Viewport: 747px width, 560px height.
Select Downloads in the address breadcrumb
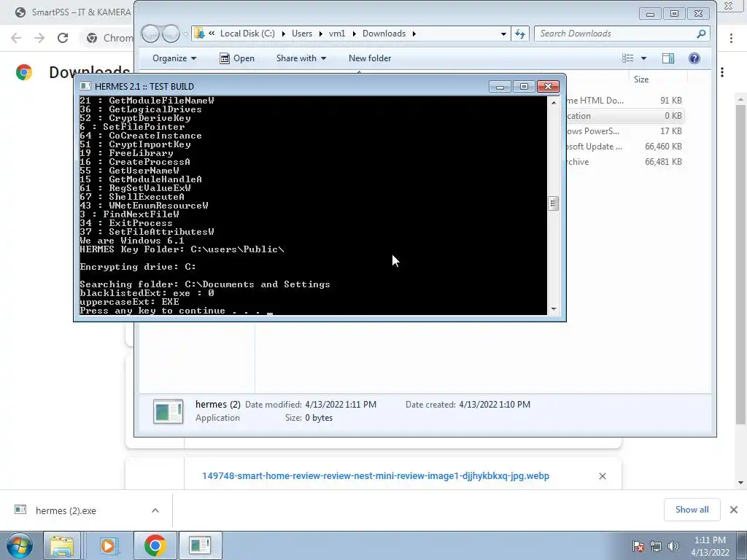384,34
